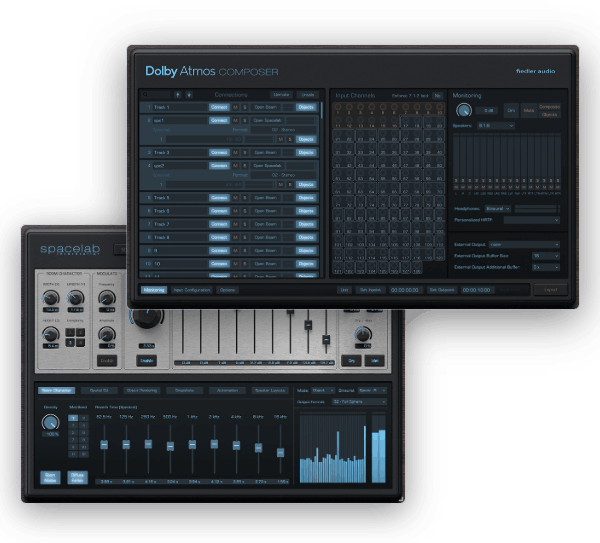The image size is (600, 543).
Task: Mute Track 3 with its M button
Action: coord(236,152)
